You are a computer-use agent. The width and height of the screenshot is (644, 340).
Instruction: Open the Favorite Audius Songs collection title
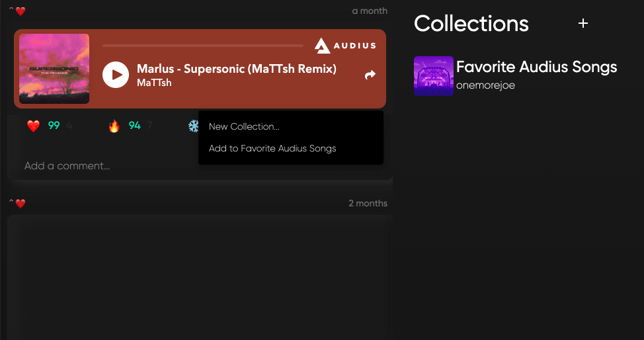point(536,67)
